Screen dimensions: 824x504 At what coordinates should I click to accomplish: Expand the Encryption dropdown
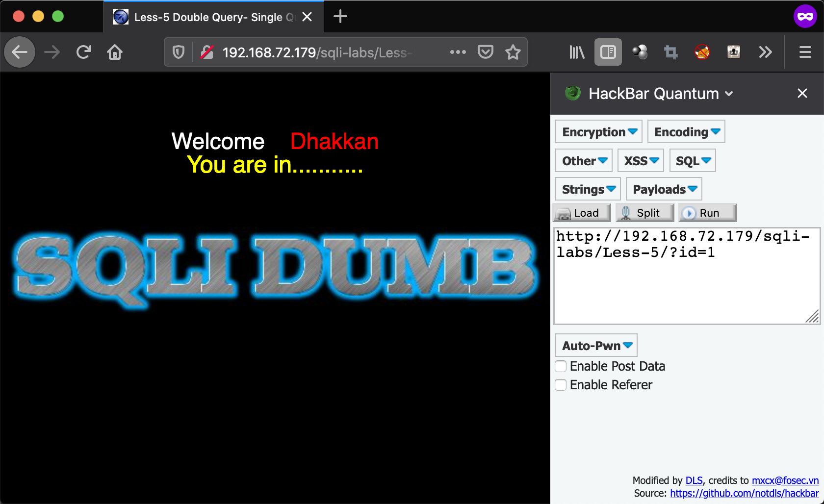pos(599,132)
